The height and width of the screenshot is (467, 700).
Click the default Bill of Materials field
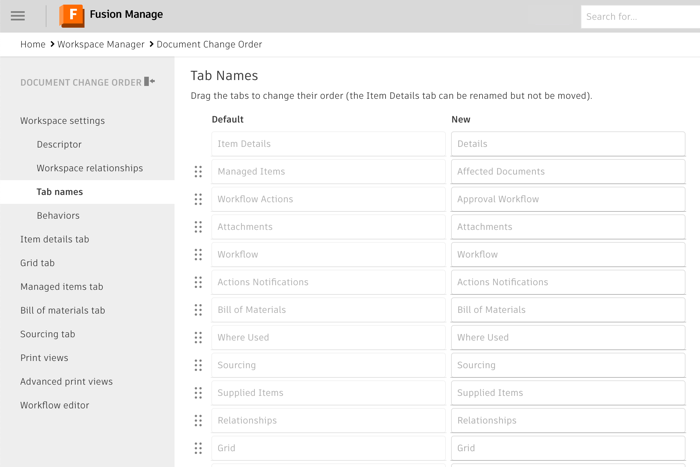click(328, 310)
